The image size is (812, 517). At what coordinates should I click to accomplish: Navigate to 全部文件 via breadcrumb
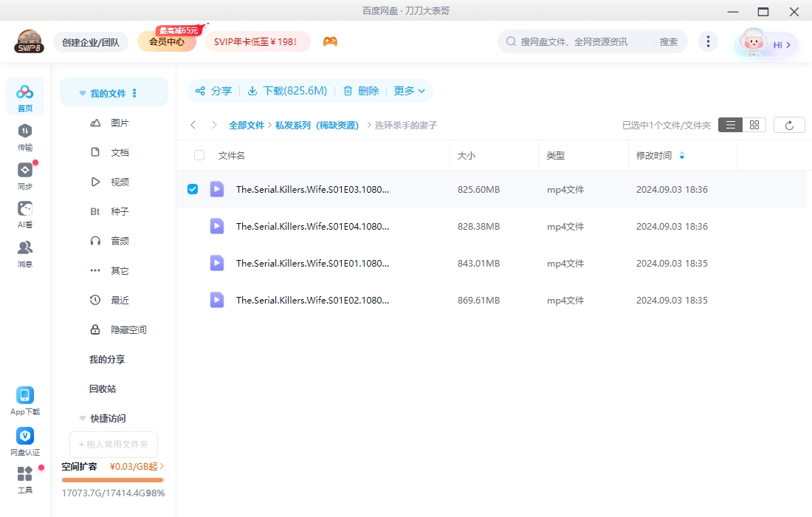247,125
